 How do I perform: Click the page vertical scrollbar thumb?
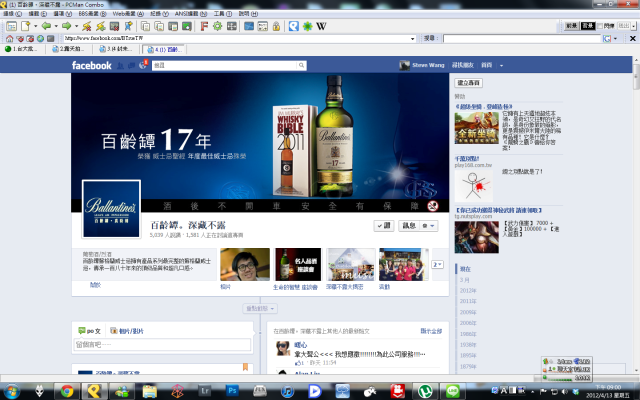636,76
